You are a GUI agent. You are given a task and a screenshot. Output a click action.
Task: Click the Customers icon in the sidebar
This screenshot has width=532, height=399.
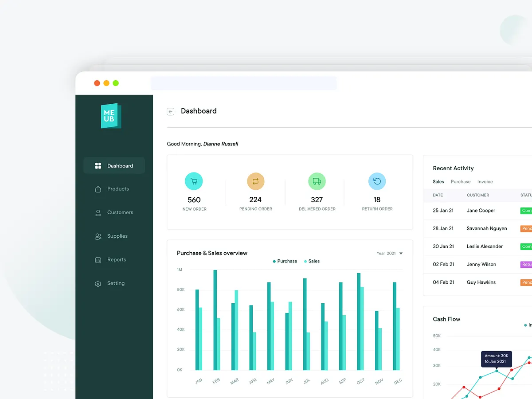pyautogui.click(x=98, y=212)
